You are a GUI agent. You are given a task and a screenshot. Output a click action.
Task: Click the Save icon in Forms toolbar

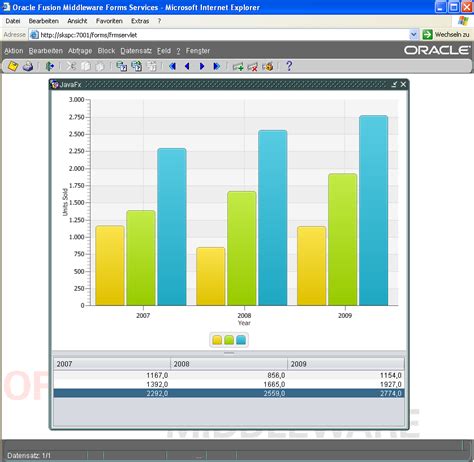(x=13, y=66)
